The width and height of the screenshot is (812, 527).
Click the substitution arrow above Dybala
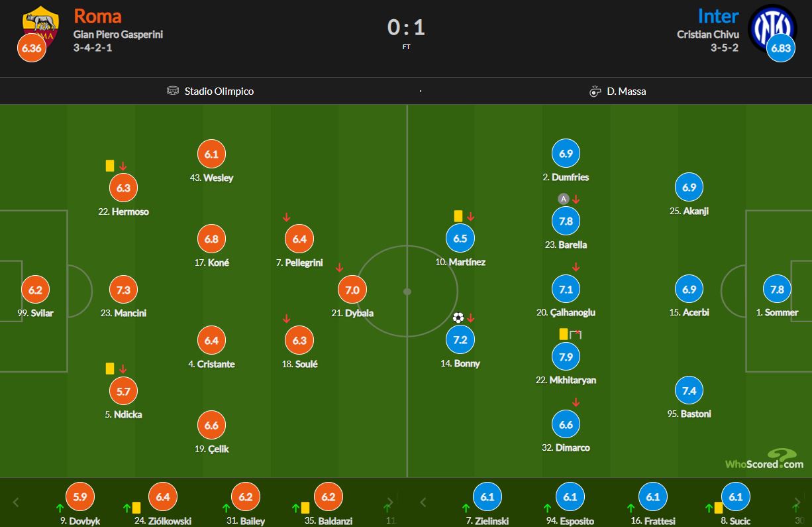[339, 268]
